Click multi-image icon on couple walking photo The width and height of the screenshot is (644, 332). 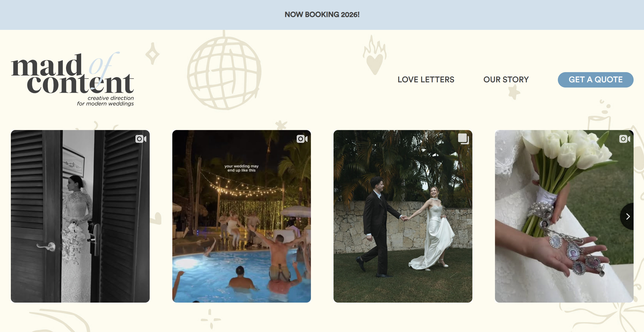(463, 139)
